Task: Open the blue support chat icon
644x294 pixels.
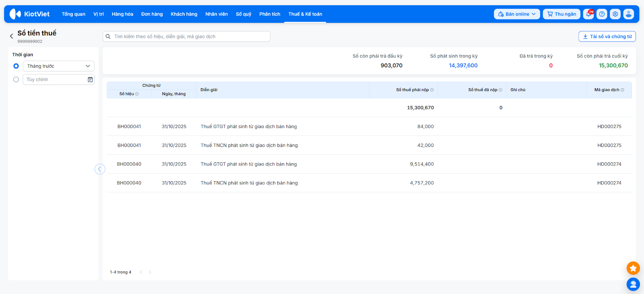Action: click(633, 284)
